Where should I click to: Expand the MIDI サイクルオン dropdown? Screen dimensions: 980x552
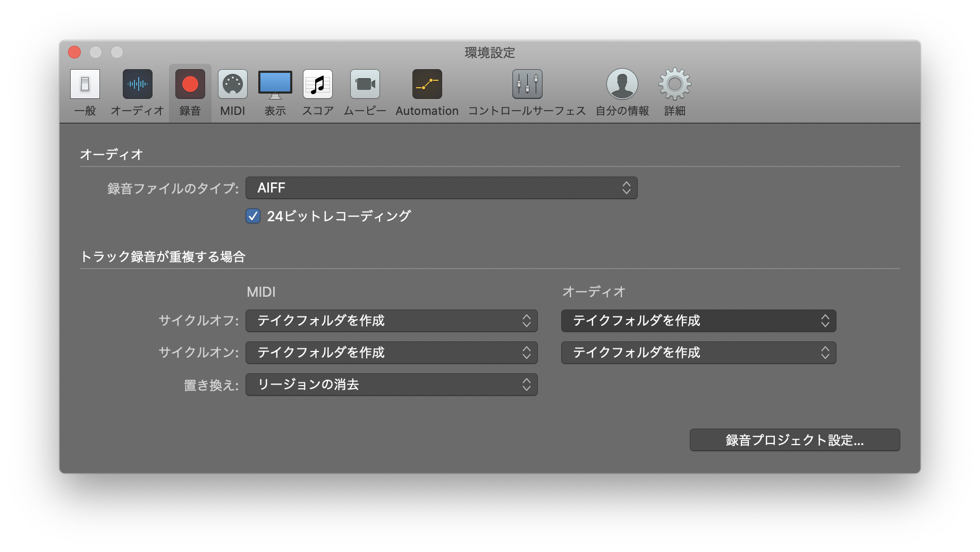click(x=391, y=353)
